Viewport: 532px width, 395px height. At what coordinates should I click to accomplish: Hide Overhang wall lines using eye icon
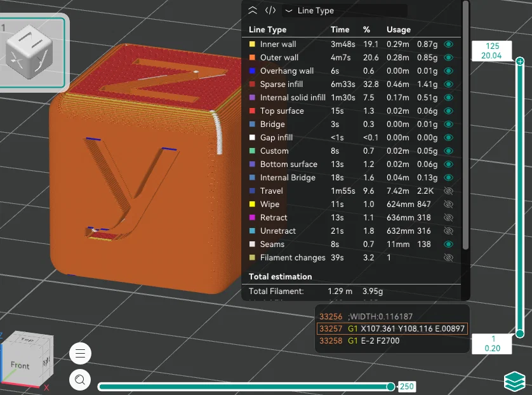pyautogui.click(x=449, y=71)
